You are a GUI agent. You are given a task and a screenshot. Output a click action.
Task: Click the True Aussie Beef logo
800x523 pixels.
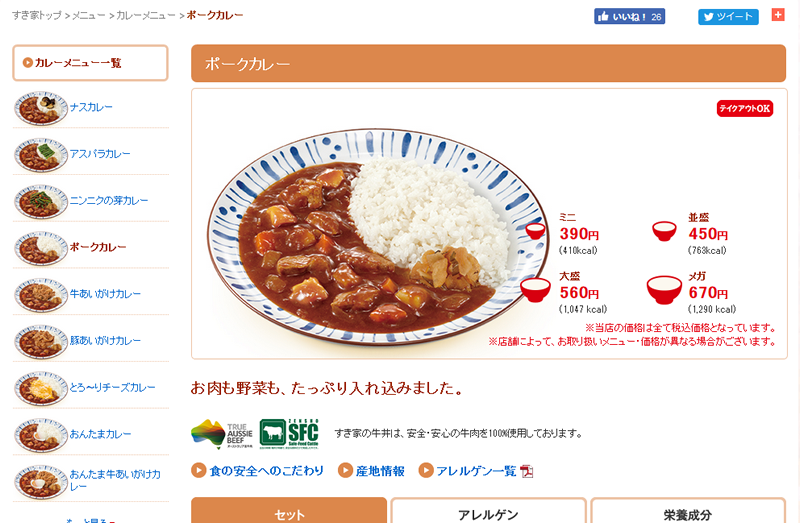tap(222, 434)
